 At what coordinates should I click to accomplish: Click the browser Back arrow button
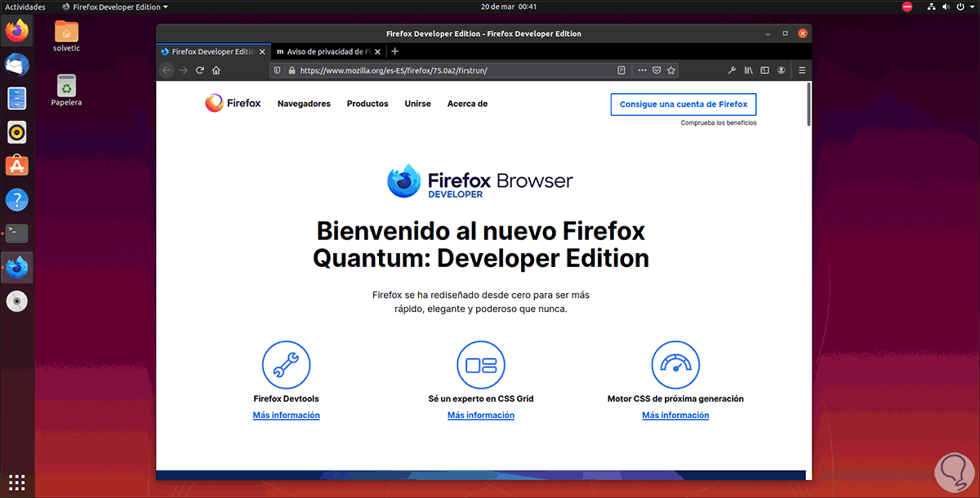[x=167, y=70]
